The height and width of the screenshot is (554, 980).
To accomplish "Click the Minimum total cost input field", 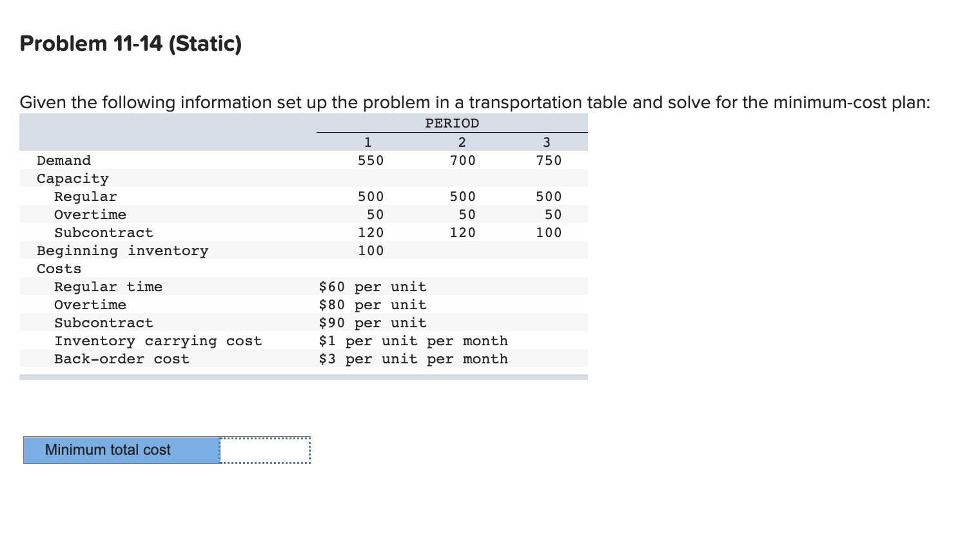I will 265,450.
